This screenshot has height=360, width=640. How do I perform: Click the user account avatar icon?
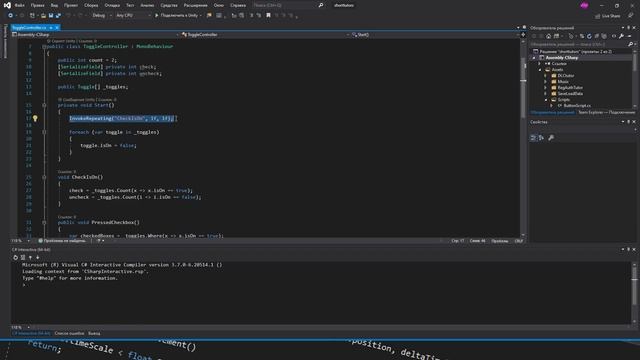tap(584, 5)
